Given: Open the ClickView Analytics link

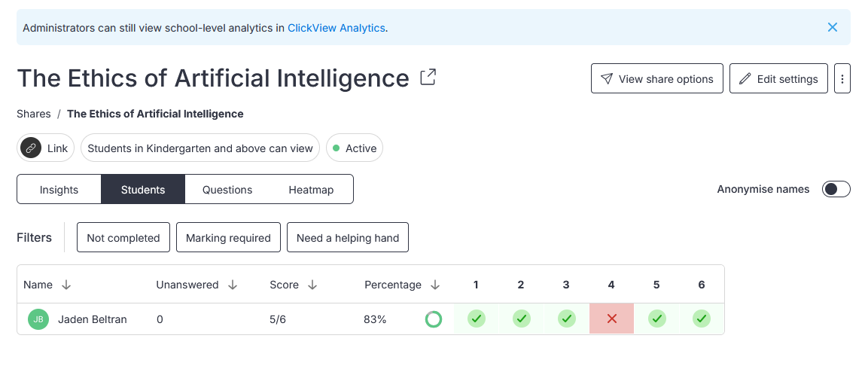Looking at the screenshot, I should pyautogui.click(x=336, y=28).
